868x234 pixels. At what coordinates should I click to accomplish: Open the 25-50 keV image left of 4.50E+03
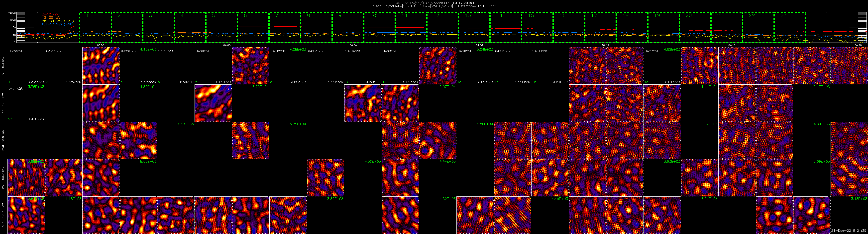(x=325, y=177)
